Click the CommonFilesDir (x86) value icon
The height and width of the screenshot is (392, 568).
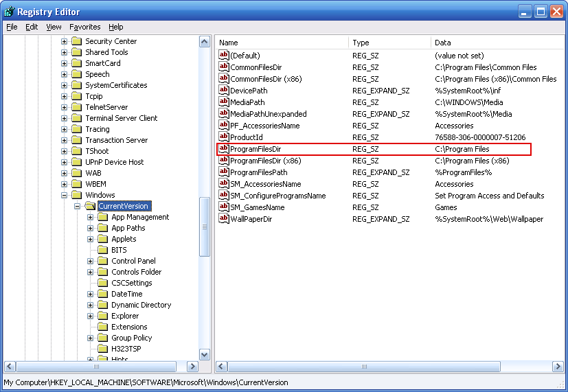pyautogui.click(x=224, y=78)
